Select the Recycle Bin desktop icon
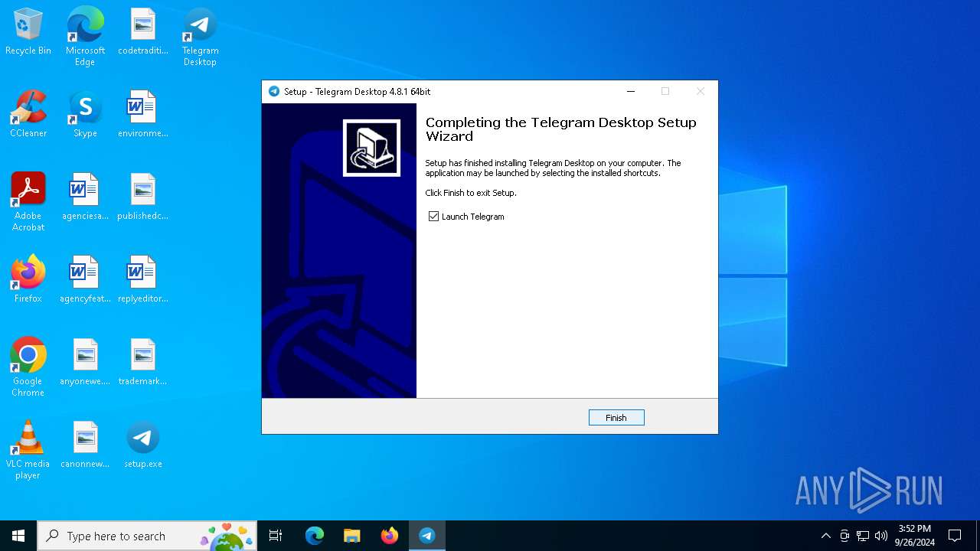 (x=28, y=32)
